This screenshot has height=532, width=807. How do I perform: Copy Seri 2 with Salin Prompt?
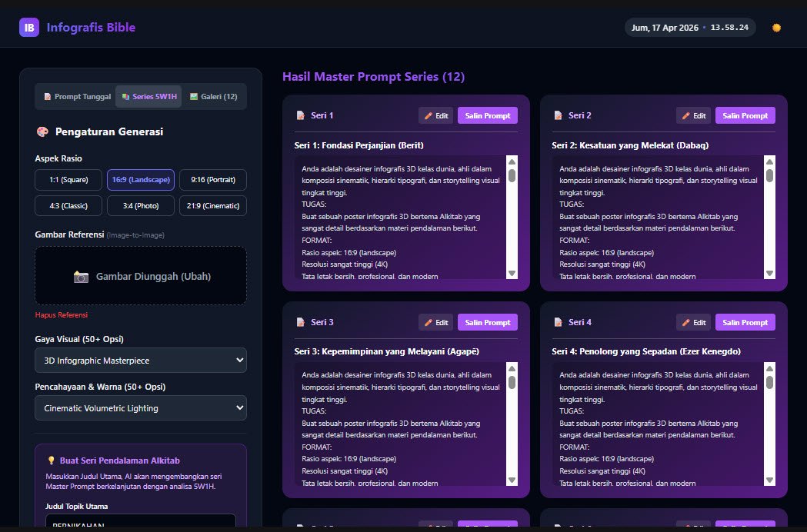click(x=745, y=116)
